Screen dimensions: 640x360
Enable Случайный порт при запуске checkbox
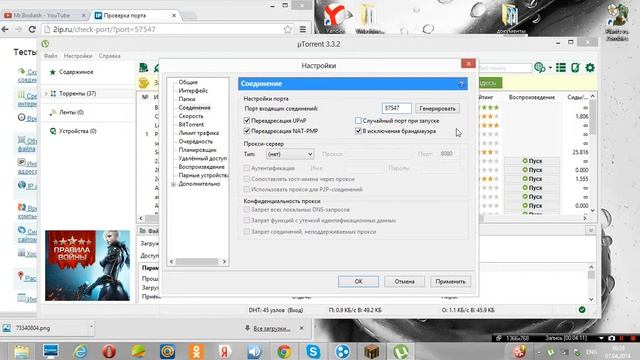tap(358, 120)
